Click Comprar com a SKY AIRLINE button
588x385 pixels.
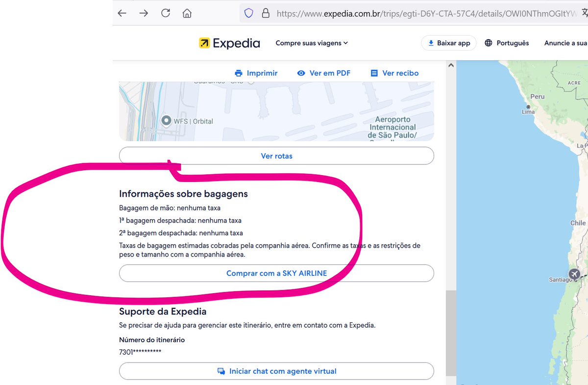click(x=276, y=273)
